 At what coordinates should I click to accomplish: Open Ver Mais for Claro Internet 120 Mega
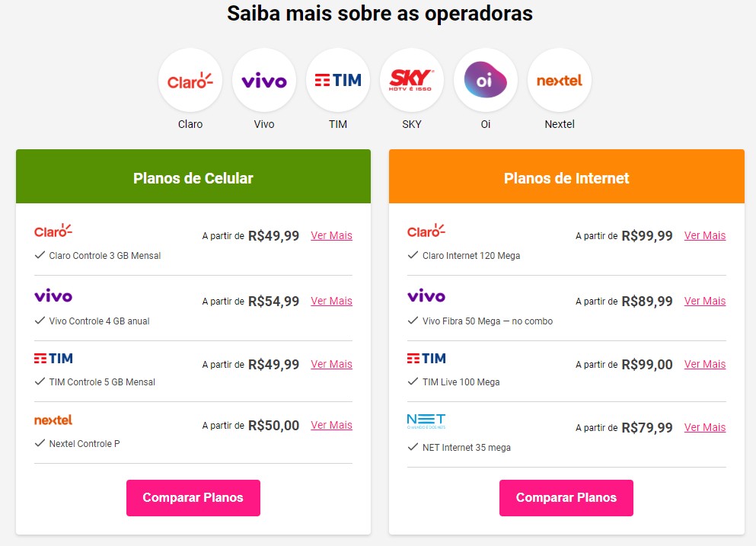(704, 235)
